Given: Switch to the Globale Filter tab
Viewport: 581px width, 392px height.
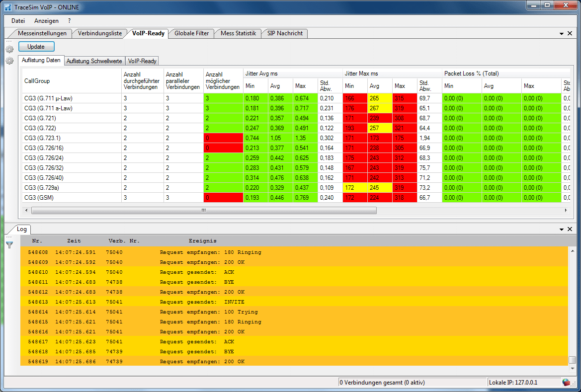Looking at the screenshot, I should click(x=191, y=33).
